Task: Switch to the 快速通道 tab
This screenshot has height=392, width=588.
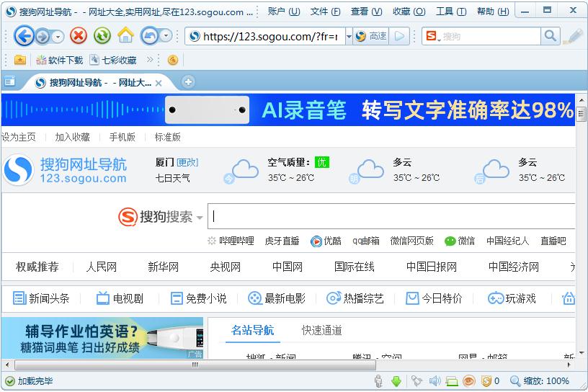Action: click(322, 331)
